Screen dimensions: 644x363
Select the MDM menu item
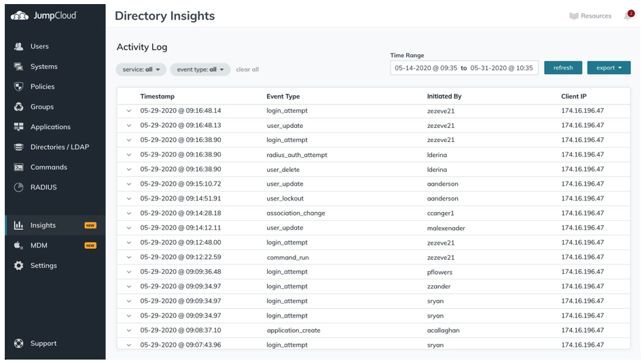(39, 245)
